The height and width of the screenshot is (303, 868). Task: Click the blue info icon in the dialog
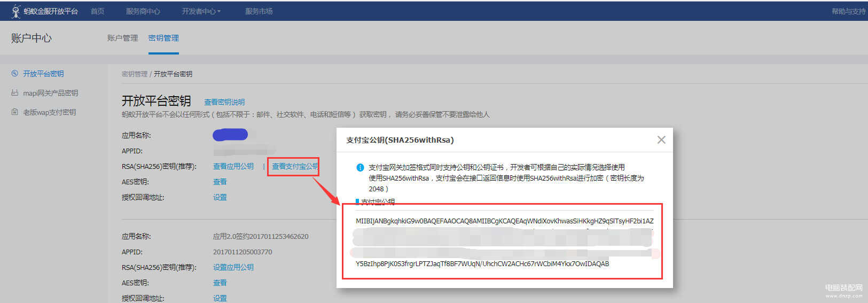click(360, 167)
